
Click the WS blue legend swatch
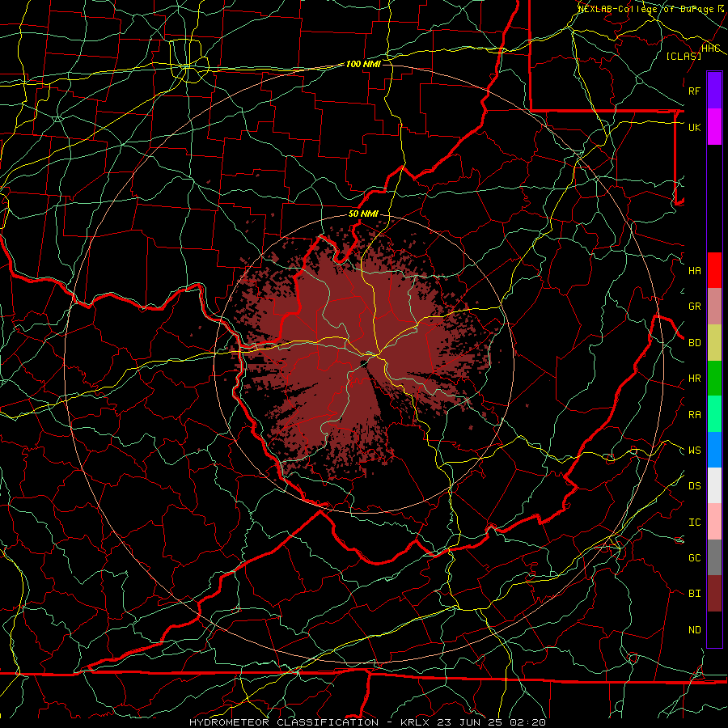[714, 450]
